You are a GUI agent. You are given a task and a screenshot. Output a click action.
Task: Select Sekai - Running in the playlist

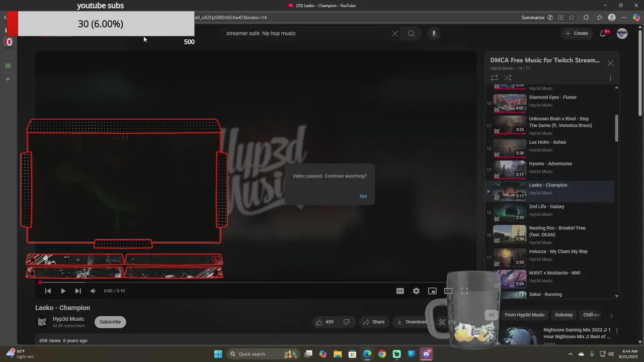(x=549, y=295)
